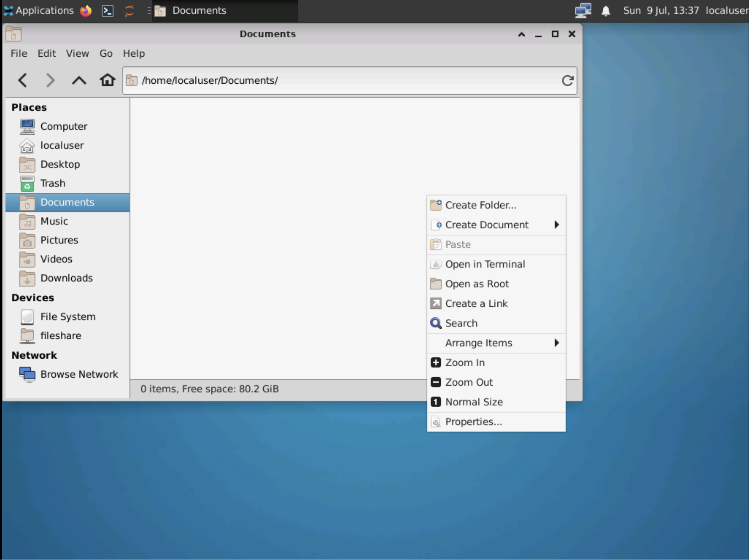Roll up the window with the caret button
749x560 pixels.
(522, 34)
